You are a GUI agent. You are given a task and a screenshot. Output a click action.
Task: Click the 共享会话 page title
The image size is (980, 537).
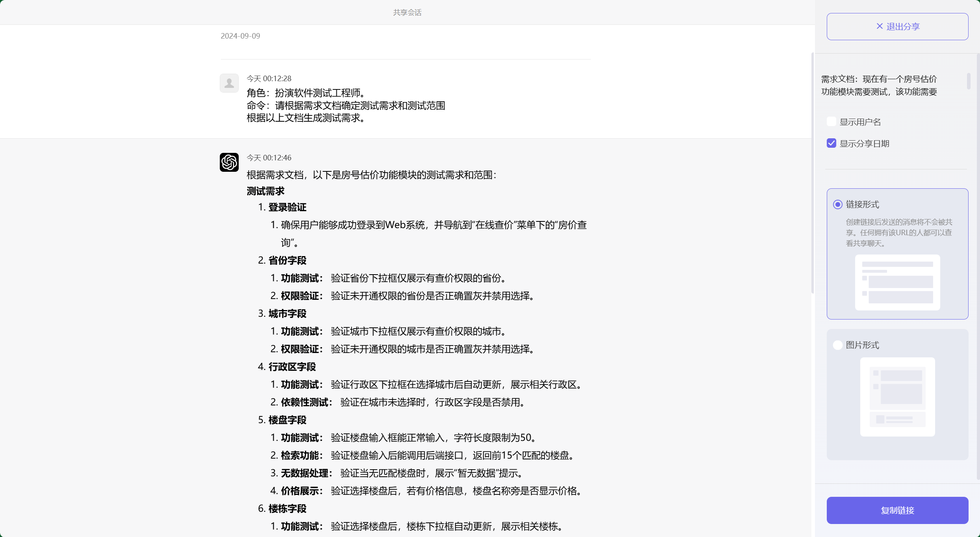pos(407,12)
